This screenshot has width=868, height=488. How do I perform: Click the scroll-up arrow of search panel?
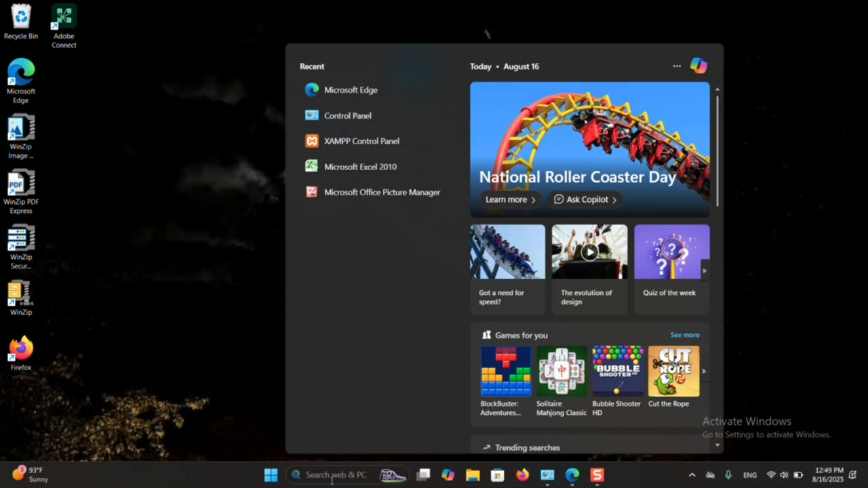[717, 89]
